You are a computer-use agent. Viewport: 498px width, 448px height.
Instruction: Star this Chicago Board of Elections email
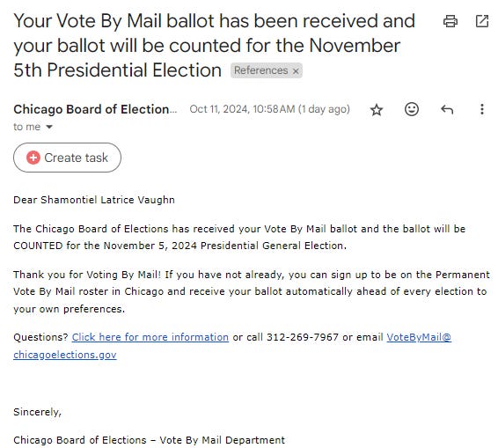377,110
